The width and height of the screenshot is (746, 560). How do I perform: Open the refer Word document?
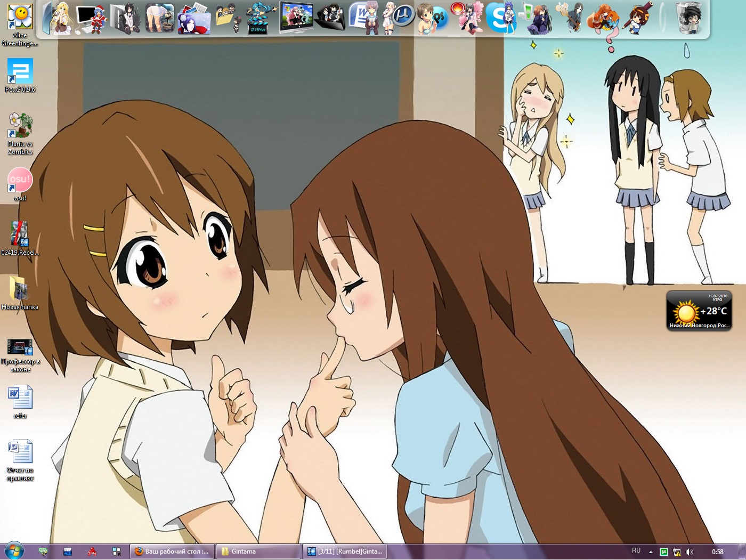(x=20, y=402)
